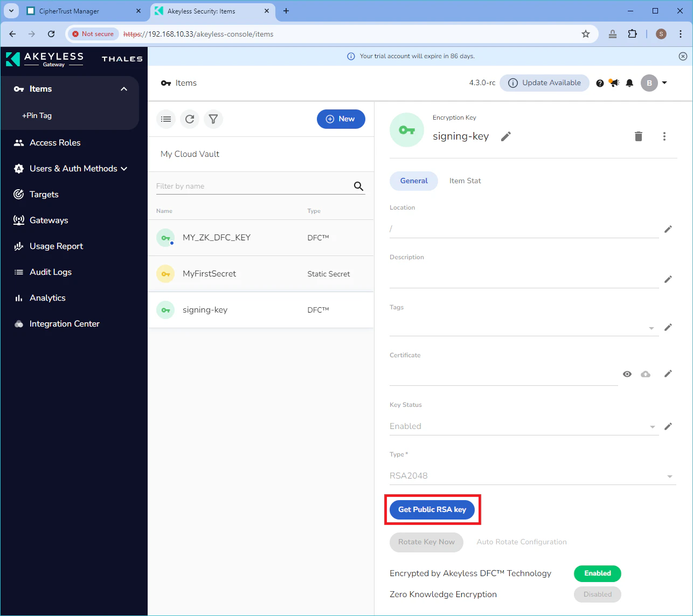Open Auto Rotate Configuration
This screenshot has width=693, height=616.
pos(522,542)
